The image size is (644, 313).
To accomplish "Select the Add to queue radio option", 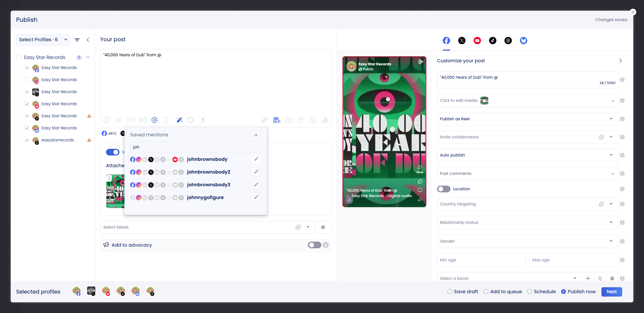I will 486,292.
